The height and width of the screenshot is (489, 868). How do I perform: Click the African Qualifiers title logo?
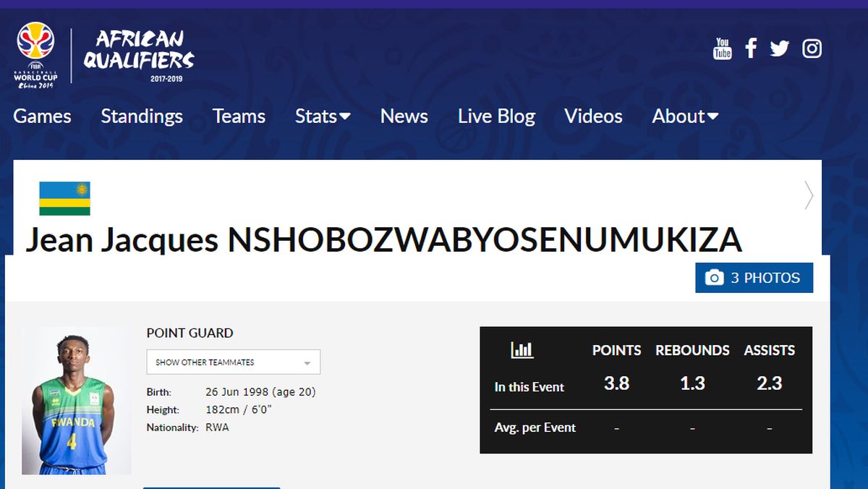pyautogui.click(x=138, y=54)
